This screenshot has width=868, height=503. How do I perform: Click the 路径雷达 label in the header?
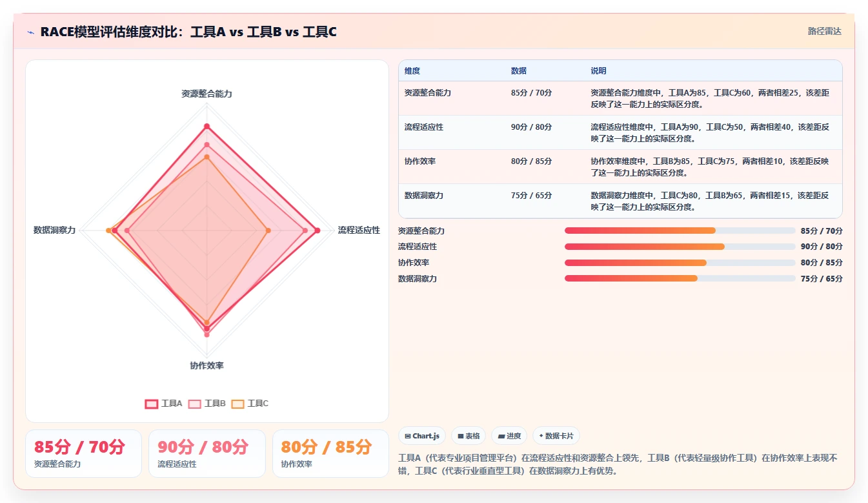[x=825, y=31]
